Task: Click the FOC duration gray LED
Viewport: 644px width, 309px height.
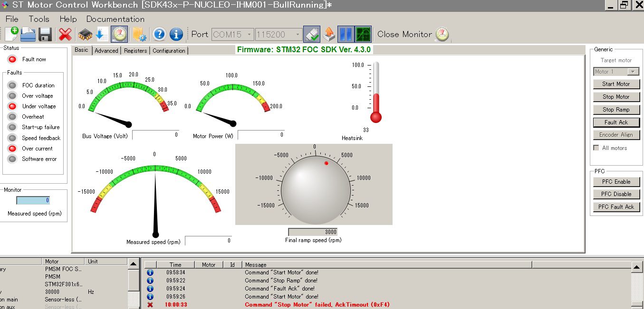Action: 12,85
